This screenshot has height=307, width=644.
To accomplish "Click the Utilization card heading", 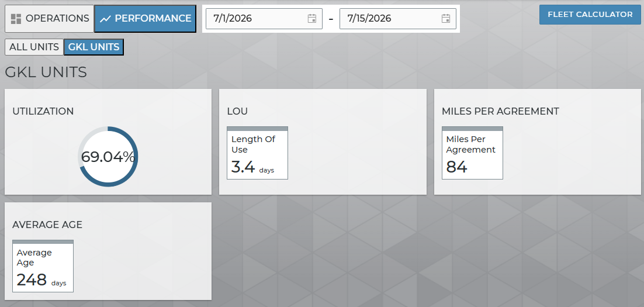I will pyautogui.click(x=43, y=111).
